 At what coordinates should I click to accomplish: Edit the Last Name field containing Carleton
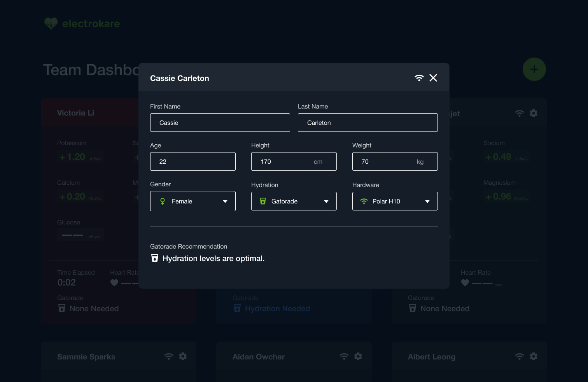[368, 123]
